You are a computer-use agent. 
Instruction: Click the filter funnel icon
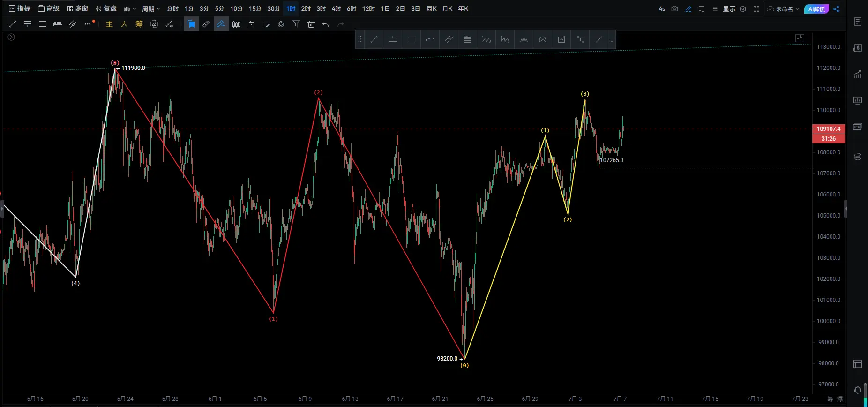point(296,24)
